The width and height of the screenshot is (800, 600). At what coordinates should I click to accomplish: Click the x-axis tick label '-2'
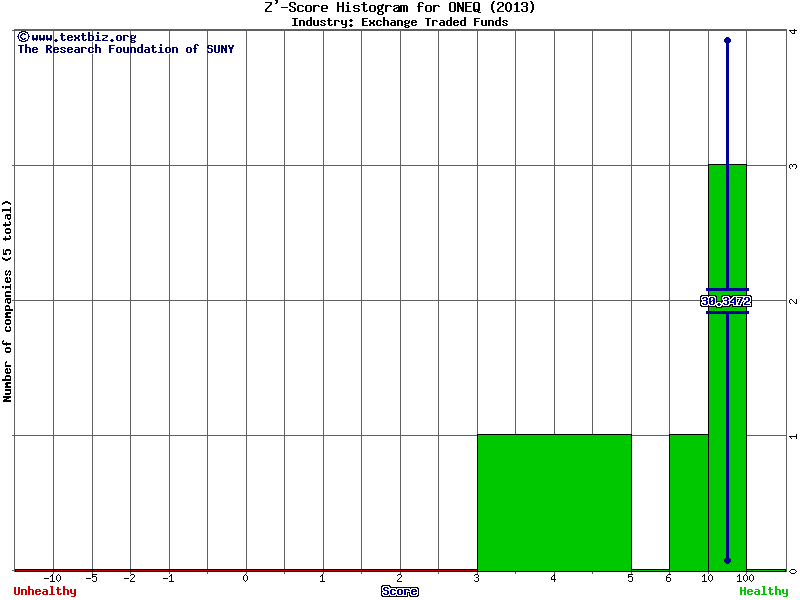tap(130, 578)
